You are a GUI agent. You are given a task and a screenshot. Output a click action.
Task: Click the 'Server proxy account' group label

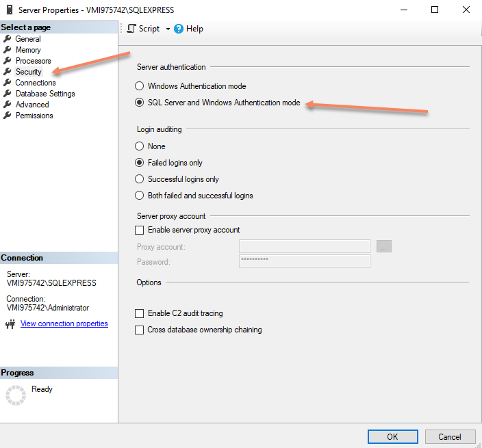171,216
